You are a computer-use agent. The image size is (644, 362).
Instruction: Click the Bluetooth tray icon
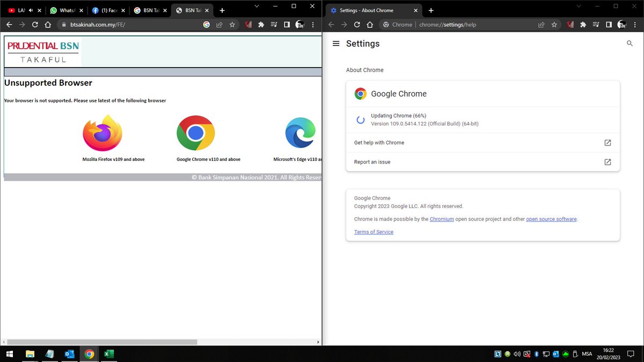[536, 354]
